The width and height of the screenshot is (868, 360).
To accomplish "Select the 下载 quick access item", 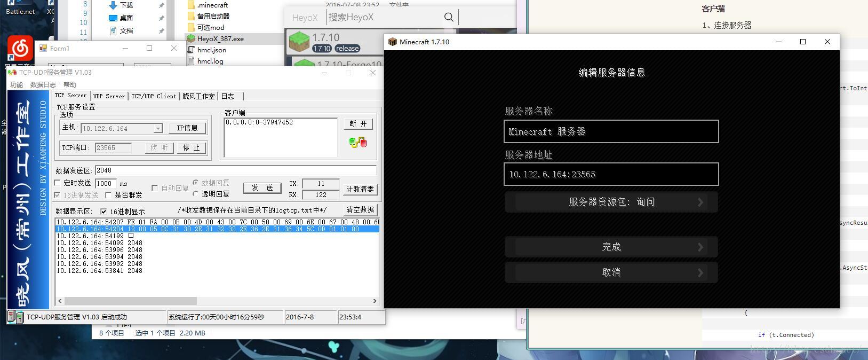I will [x=121, y=5].
